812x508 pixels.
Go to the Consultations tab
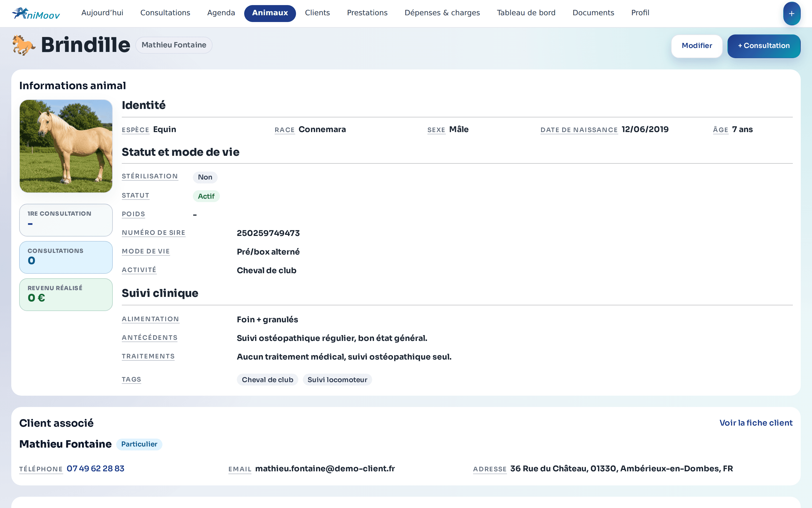[x=165, y=13]
